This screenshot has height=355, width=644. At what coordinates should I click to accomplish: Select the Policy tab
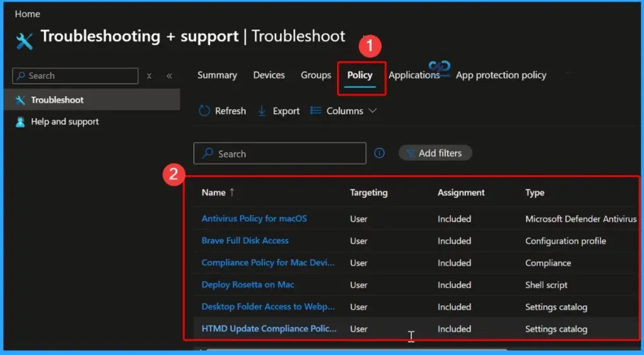360,75
